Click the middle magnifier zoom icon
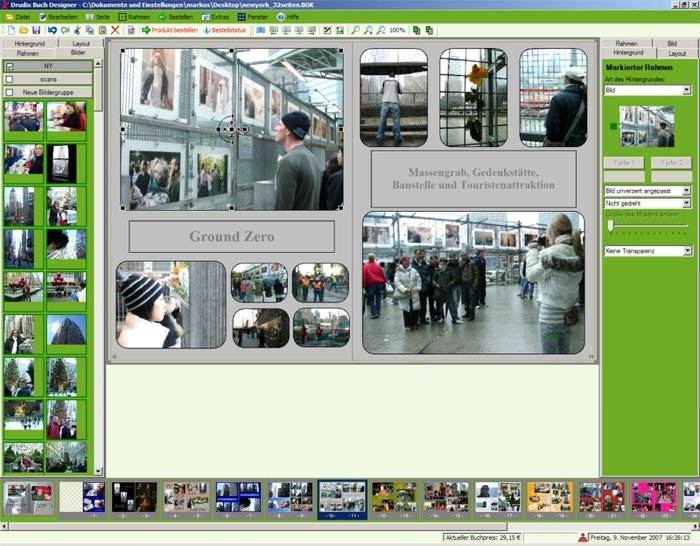The width and height of the screenshot is (700, 546). click(368, 30)
